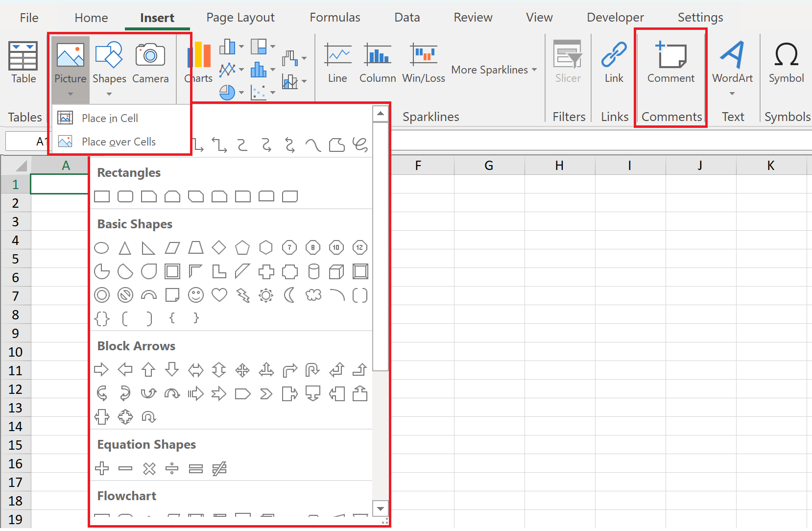The image size is (812, 531).
Task: Insert a Column sparkline
Action: click(x=378, y=63)
